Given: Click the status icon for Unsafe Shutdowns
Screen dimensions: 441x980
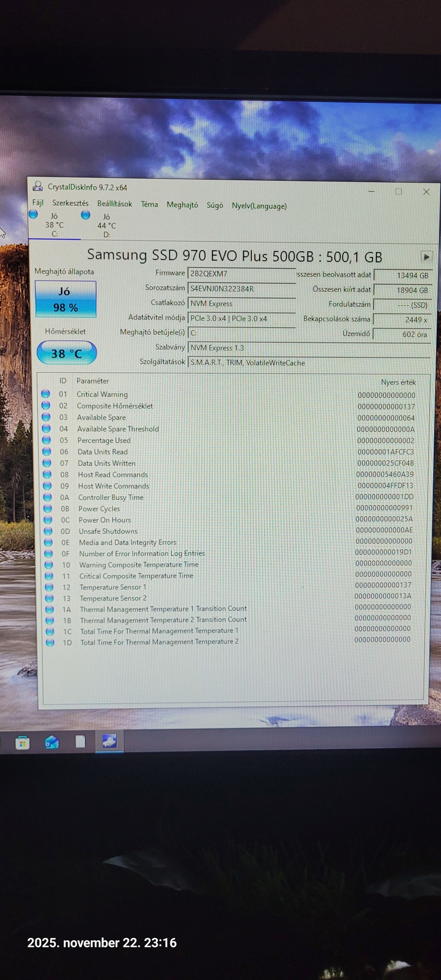Looking at the screenshot, I should pyautogui.click(x=48, y=531).
